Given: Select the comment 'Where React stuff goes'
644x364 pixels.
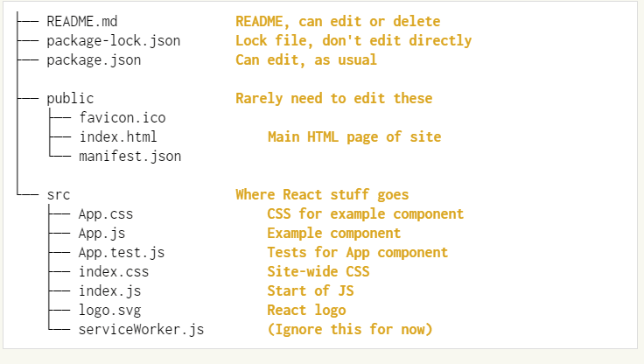Looking at the screenshot, I should 322,195.
